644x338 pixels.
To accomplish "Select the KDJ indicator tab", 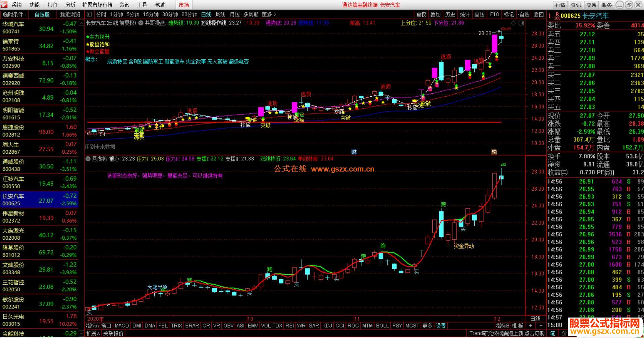I will [x=327, y=326].
